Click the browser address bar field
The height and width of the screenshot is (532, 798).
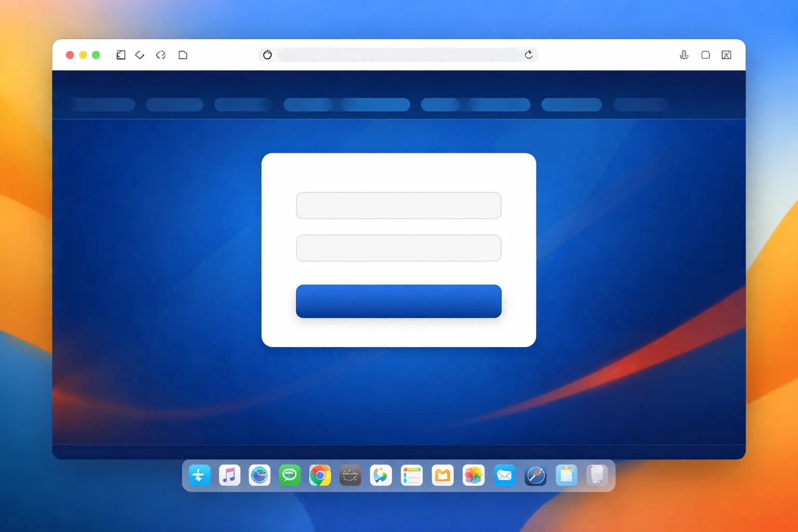point(398,55)
